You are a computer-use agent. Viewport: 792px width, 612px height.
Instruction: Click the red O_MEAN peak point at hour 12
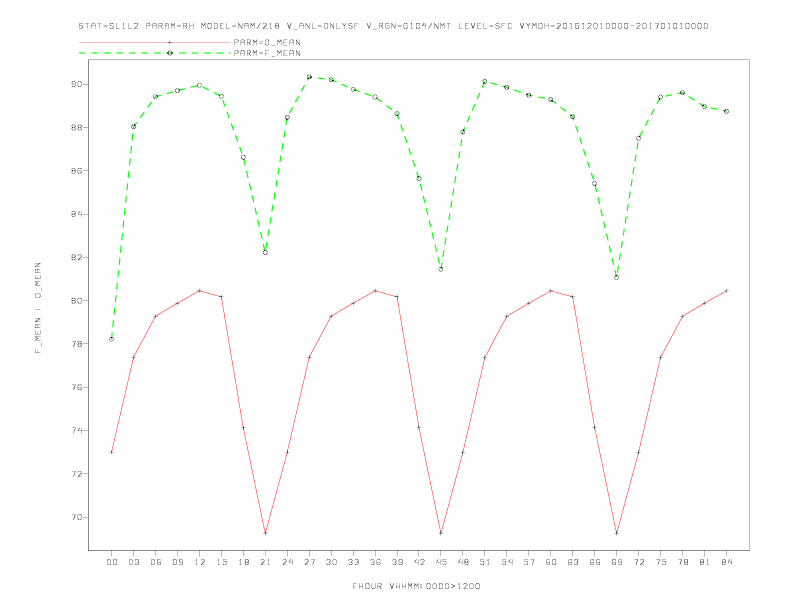[200, 291]
